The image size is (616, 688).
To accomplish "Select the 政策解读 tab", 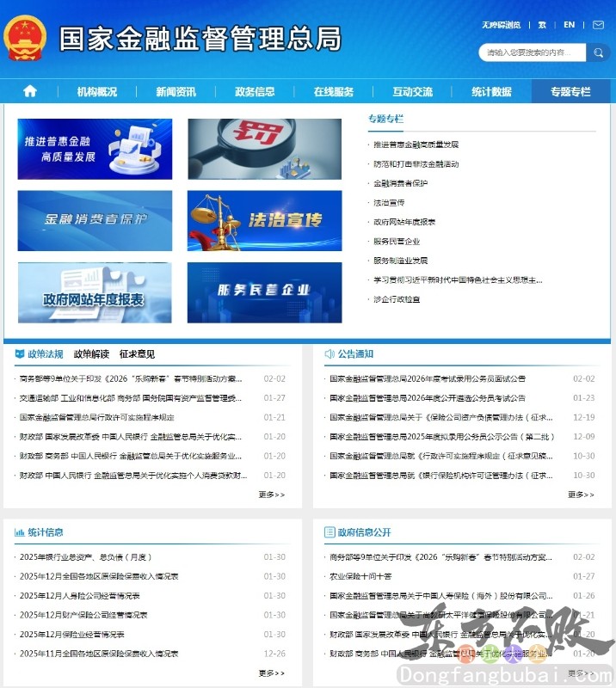I will click(x=91, y=354).
